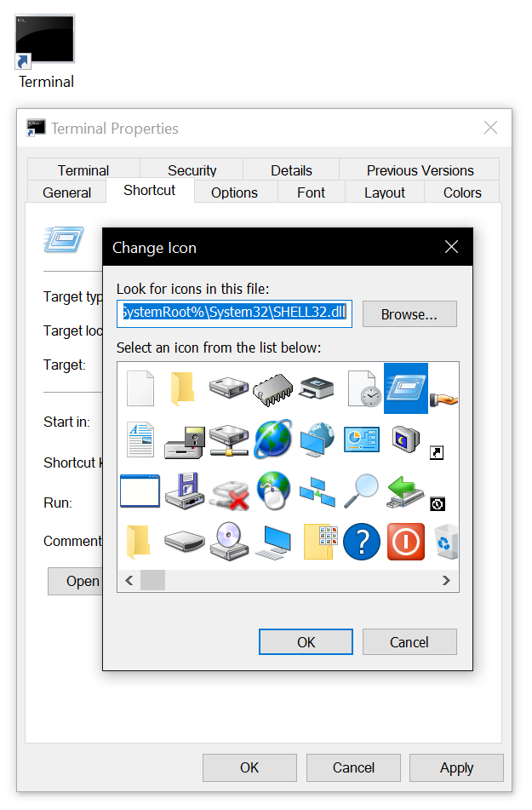Choose the floppy drive with question mark icon
The image size is (532, 810).
[185, 443]
